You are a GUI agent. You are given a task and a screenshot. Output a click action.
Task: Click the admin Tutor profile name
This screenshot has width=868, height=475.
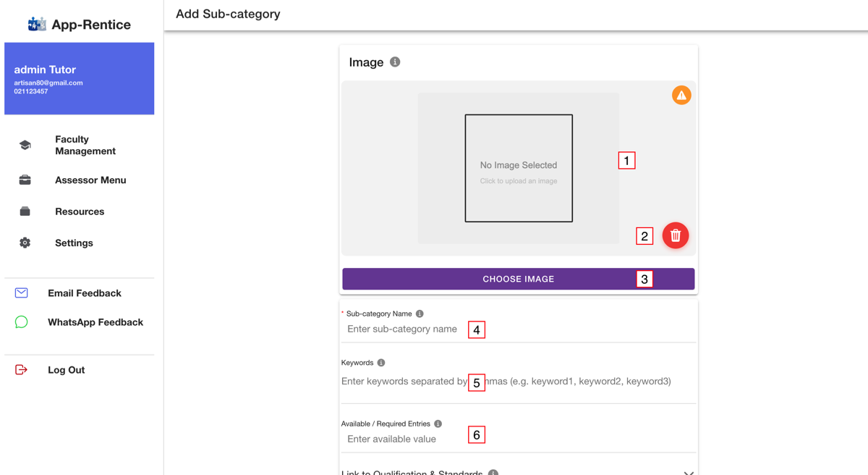45,70
